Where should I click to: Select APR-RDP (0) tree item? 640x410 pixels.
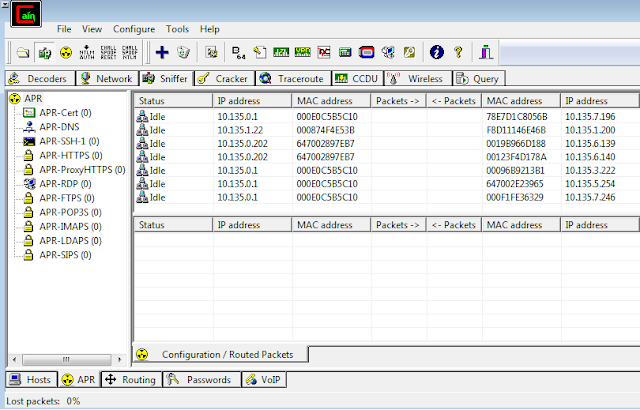point(65,184)
